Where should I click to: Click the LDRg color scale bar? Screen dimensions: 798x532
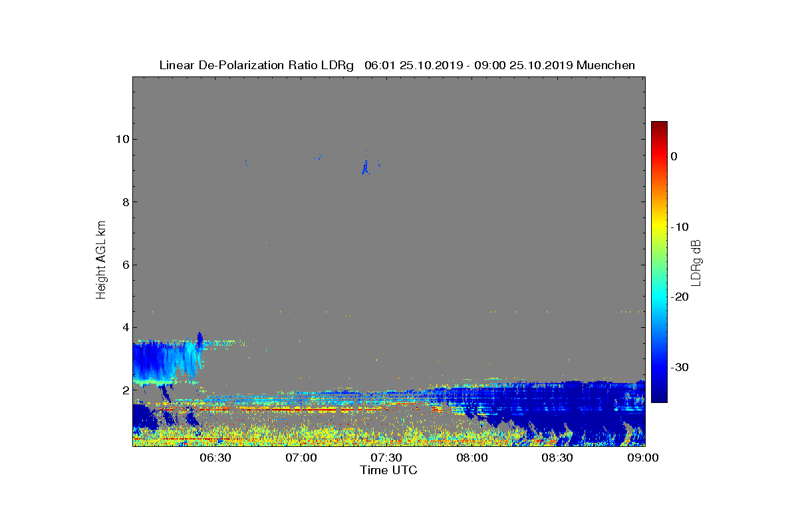click(659, 261)
